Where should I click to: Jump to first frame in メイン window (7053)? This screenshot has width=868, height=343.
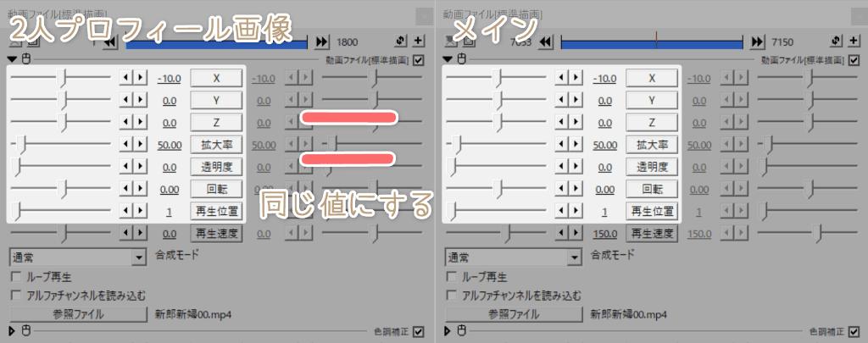tap(545, 42)
